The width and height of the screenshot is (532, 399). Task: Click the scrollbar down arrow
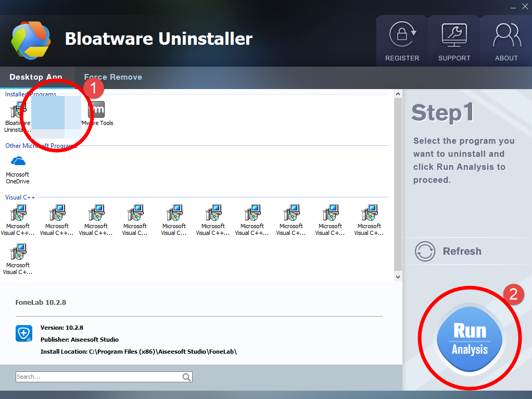click(x=398, y=277)
